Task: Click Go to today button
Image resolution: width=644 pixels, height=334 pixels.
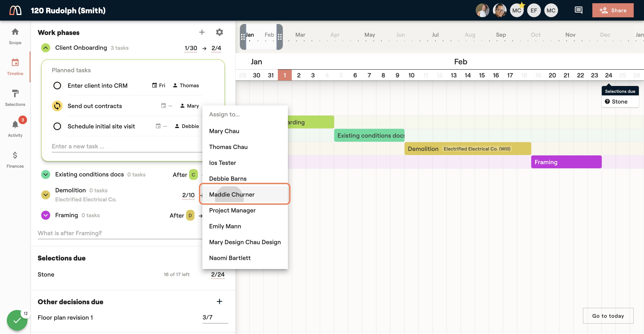Action: pyautogui.click(x=608, y=316)
